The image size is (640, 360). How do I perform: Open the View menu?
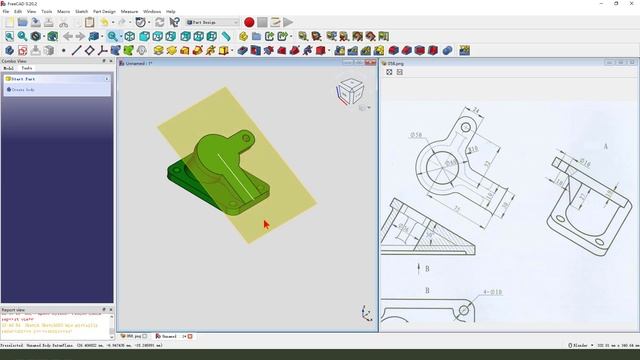(31, 11)
